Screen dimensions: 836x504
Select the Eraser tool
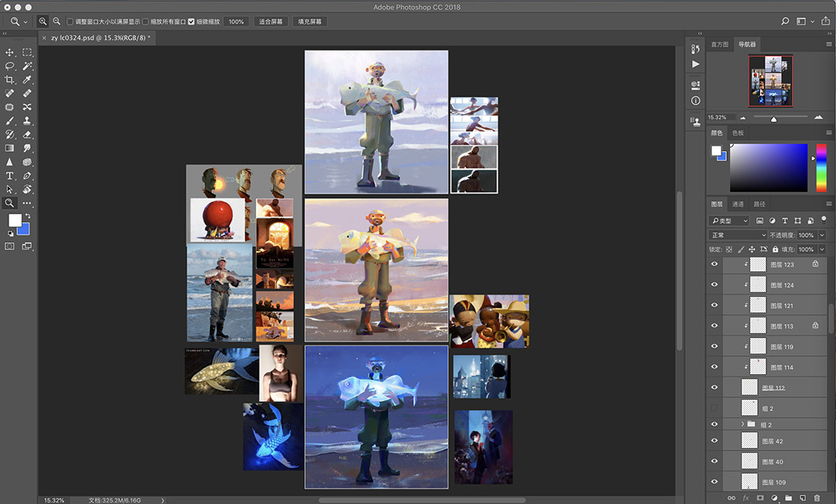pos(27,134)
